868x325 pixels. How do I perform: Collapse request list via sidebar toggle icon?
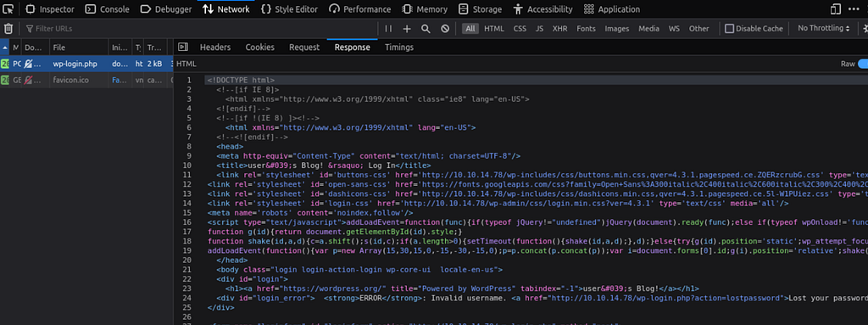click(183, 48)
